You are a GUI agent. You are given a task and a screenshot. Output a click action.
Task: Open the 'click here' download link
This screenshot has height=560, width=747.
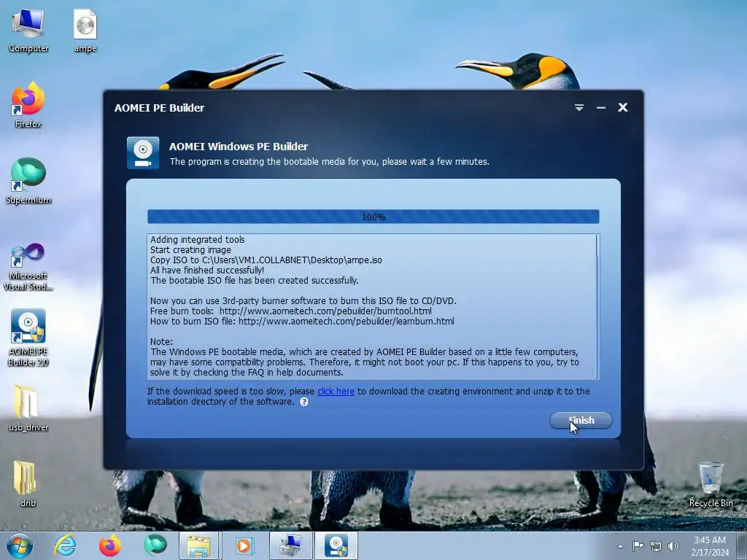tap(336, 392)
